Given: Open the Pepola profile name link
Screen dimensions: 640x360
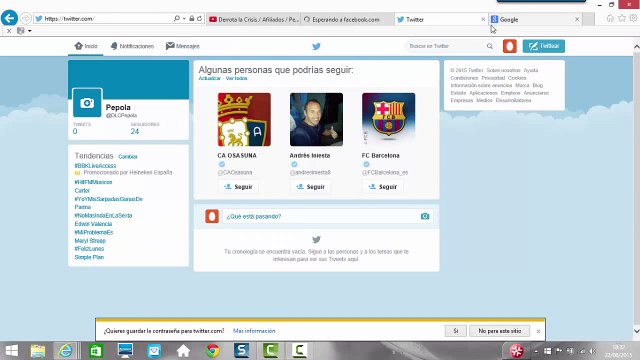Looking at the screenshot, I should (x=118, y=107).
